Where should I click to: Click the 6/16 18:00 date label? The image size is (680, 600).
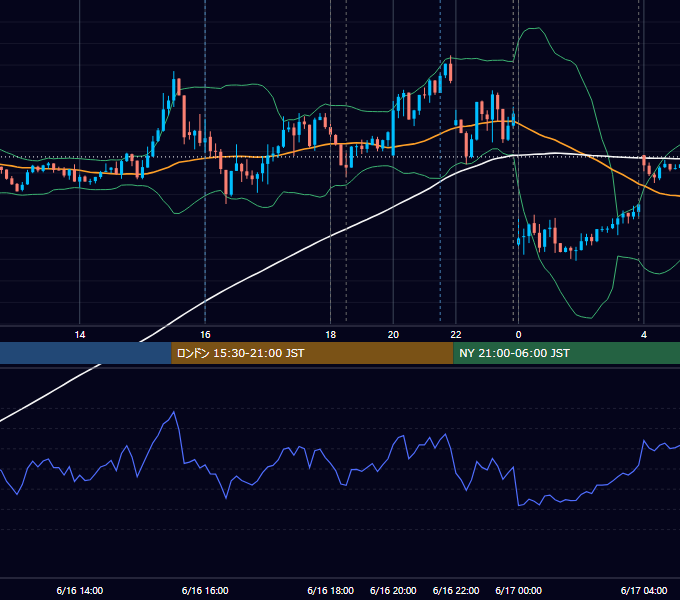pyautogui.click(x=330, y=590)
